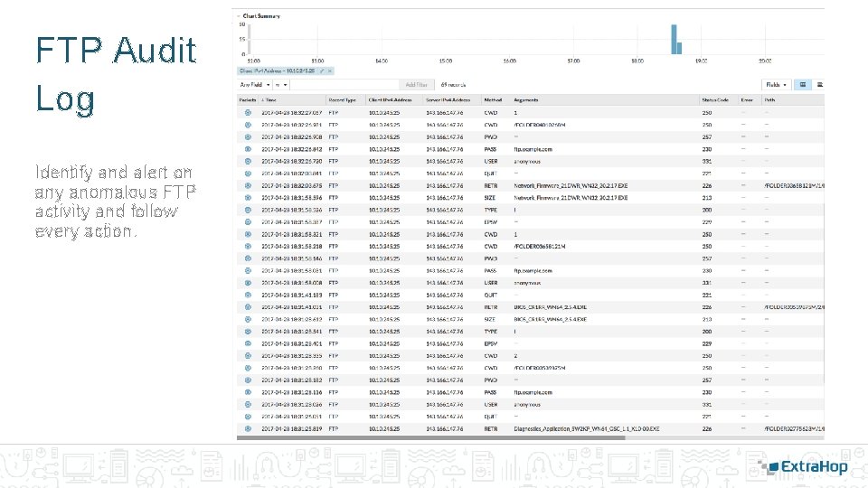
Task: Switch to table view layout
Action: coord(803,85)
